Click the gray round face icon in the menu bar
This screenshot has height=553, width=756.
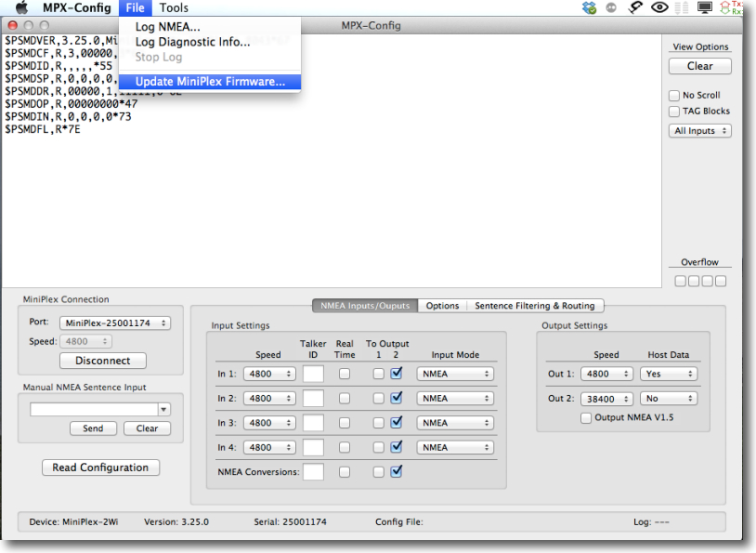(x=611, y=7)
